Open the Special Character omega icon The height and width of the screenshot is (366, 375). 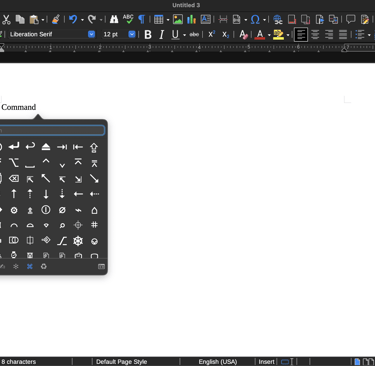255,19
